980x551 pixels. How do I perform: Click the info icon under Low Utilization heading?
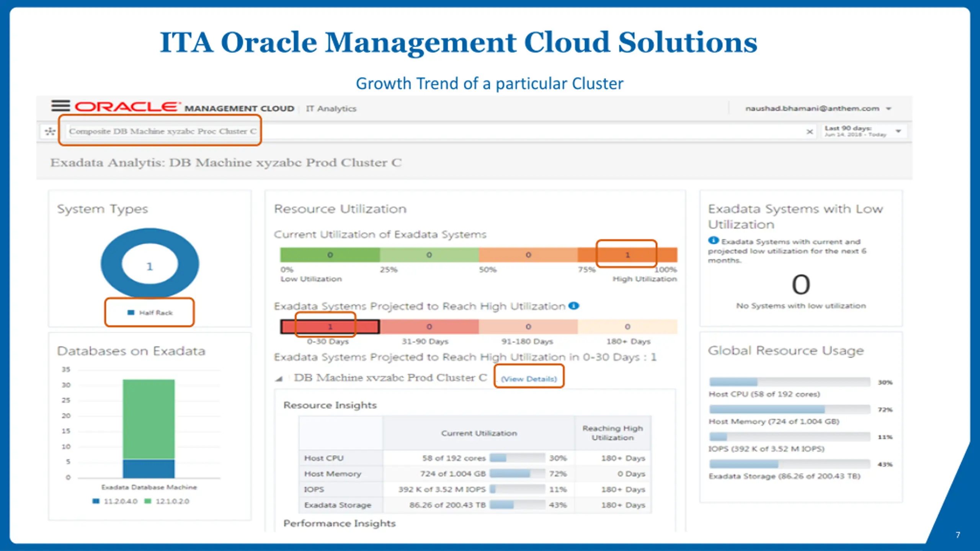point(713,241)
